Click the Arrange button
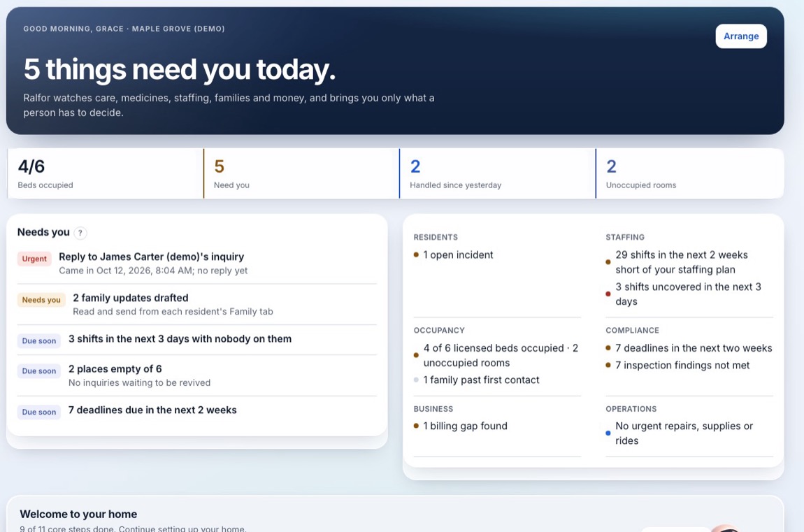 [x=741, y=36]
